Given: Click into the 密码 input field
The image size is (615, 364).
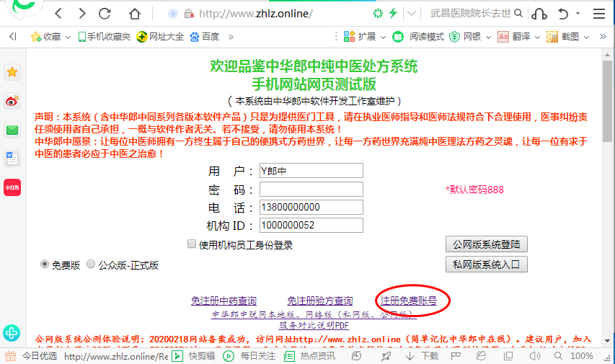Looking at the screenshot, I should pyautogui.click(x=311, y=190).
